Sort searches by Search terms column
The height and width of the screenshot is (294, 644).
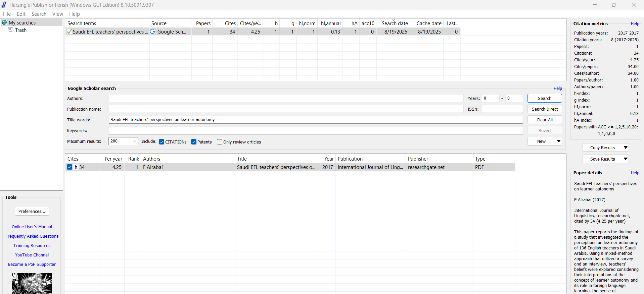pyautogui.click(x=107, y=23)
